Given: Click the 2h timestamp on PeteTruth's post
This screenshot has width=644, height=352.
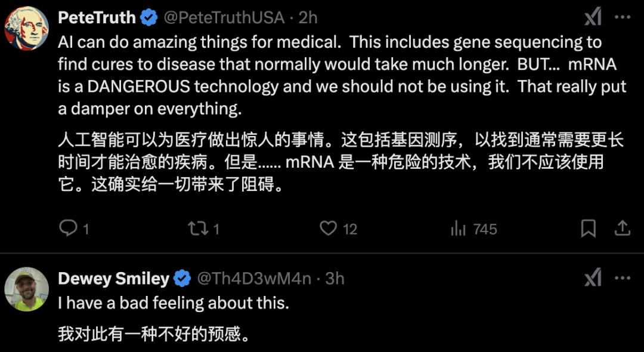Looking at the screenshot, I should tap(308, 18).
